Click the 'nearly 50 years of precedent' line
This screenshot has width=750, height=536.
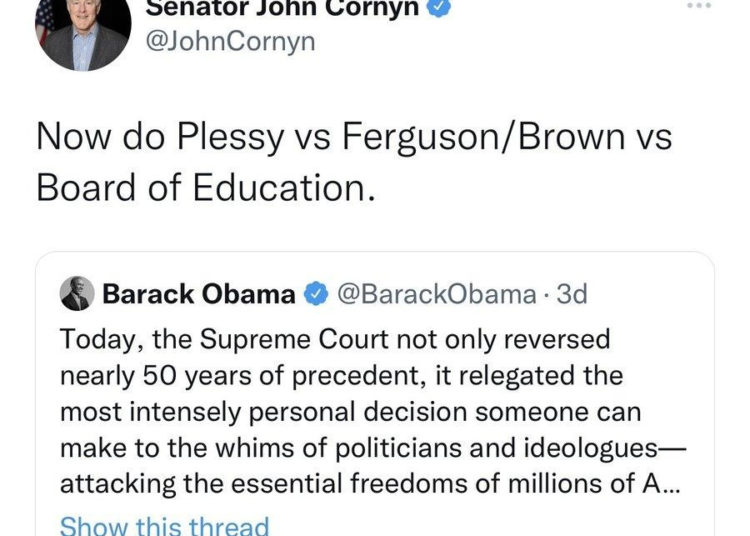(342, 376)
